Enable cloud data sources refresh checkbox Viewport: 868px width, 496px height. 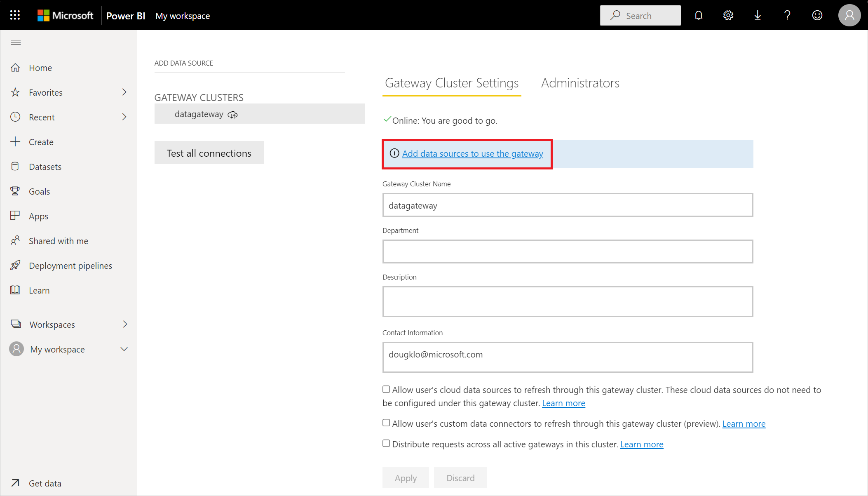[x=386, y=389]
